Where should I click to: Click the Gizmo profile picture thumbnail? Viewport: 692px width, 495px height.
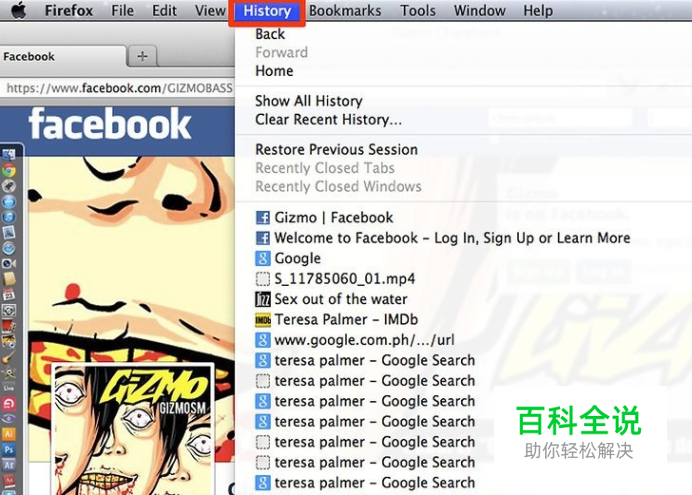click(133, 429)
